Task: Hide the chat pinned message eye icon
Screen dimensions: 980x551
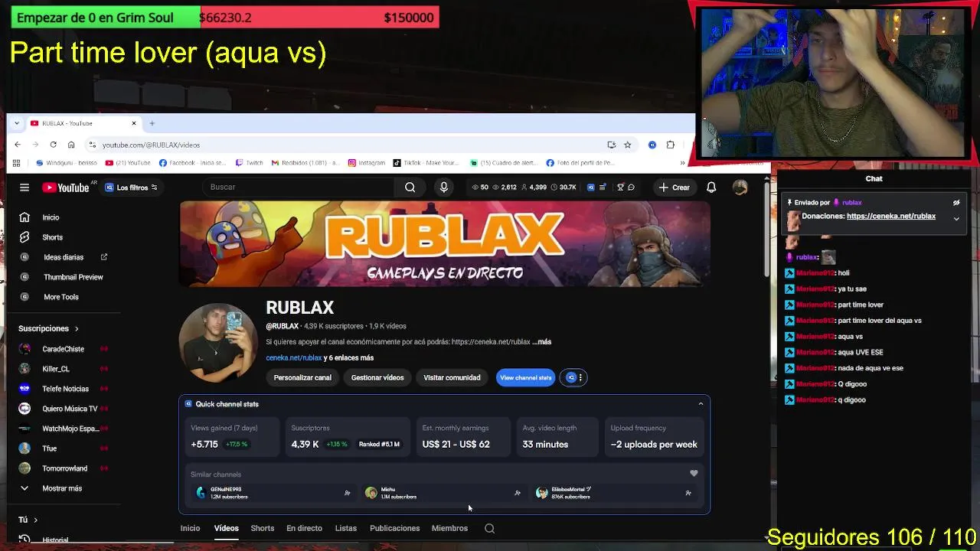Action: point(956,203)
